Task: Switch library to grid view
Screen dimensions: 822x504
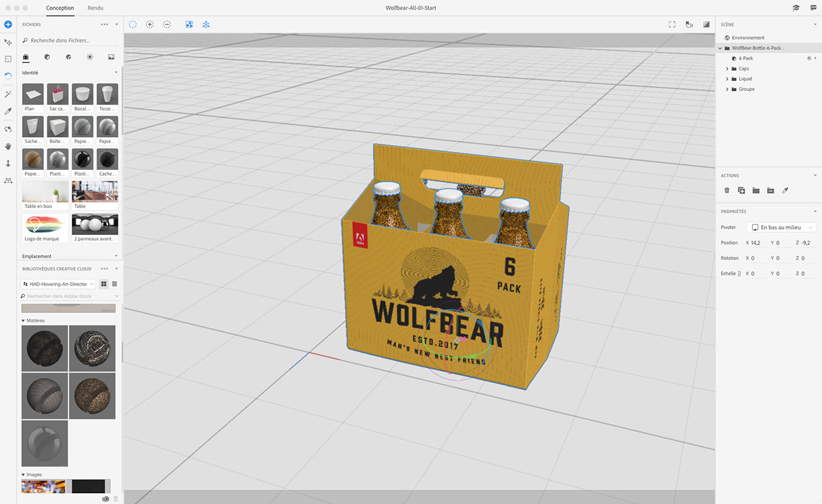Action: point(104,283)
